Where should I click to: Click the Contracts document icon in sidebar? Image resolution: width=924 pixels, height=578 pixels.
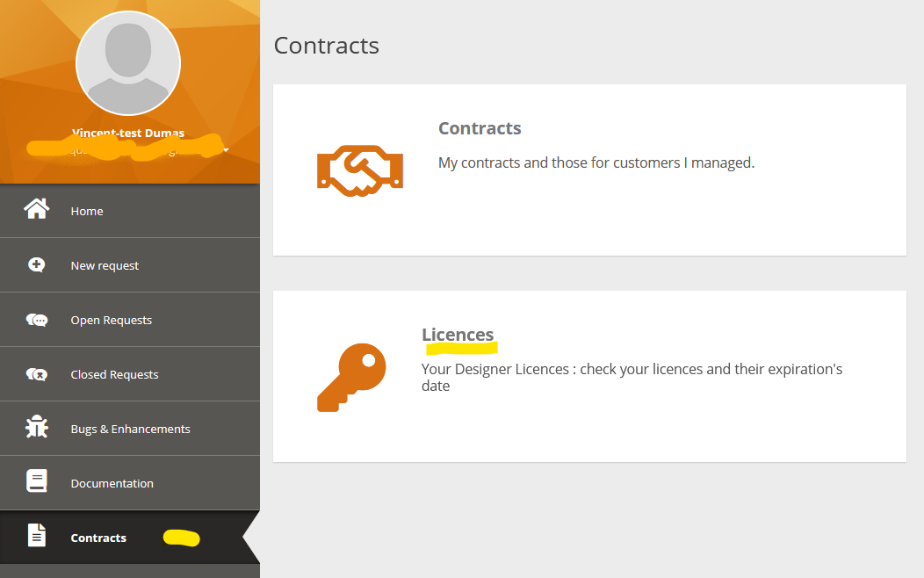[36, 536]
